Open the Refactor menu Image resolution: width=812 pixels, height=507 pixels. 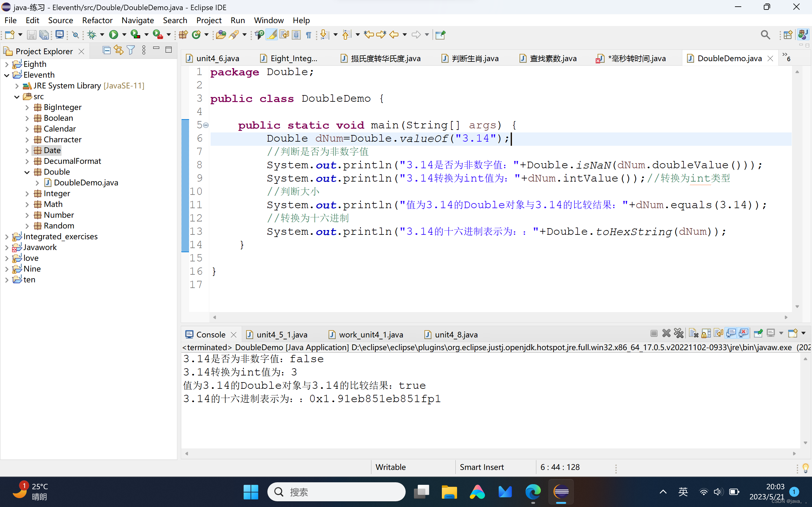(x=97, y=21)
